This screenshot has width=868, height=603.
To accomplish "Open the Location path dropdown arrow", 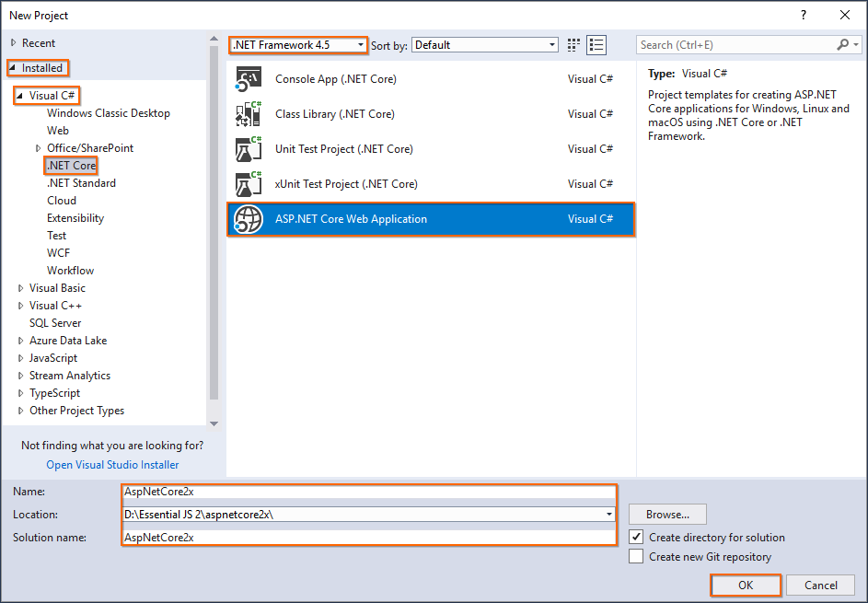I will (609, 515).
